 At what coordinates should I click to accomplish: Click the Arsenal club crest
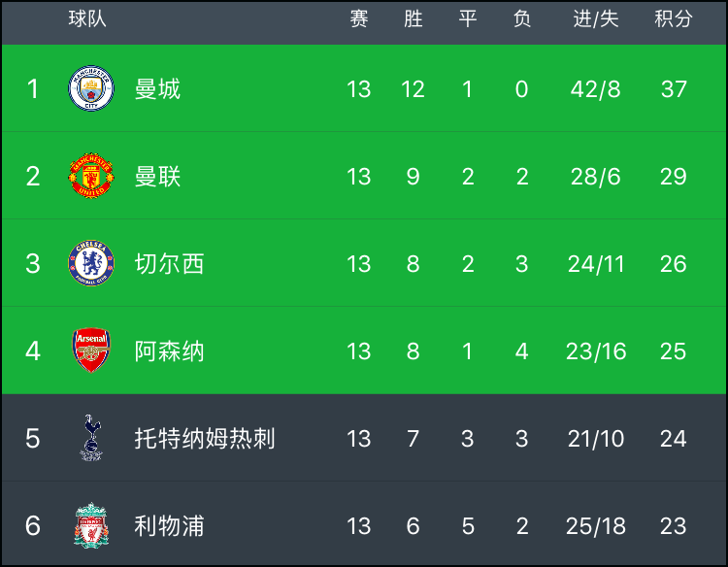tap(91, 350)
